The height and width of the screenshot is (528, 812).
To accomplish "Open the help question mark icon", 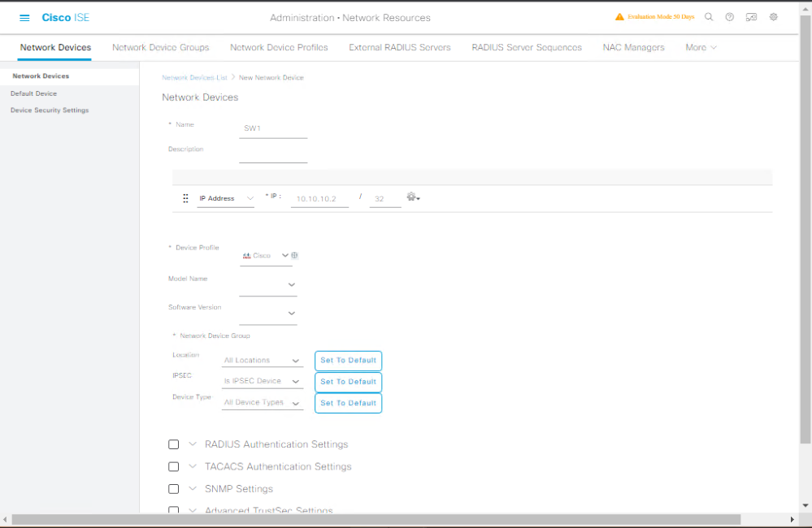I will [x=729, y=17].
